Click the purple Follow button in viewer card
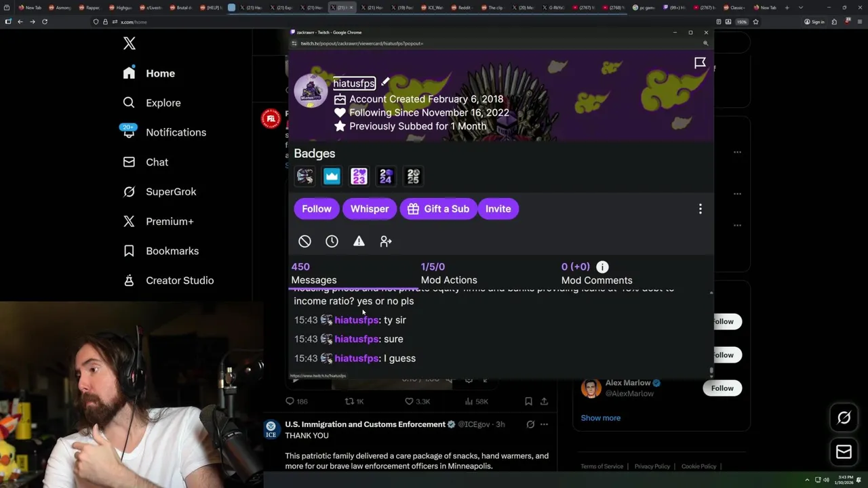 317,209
